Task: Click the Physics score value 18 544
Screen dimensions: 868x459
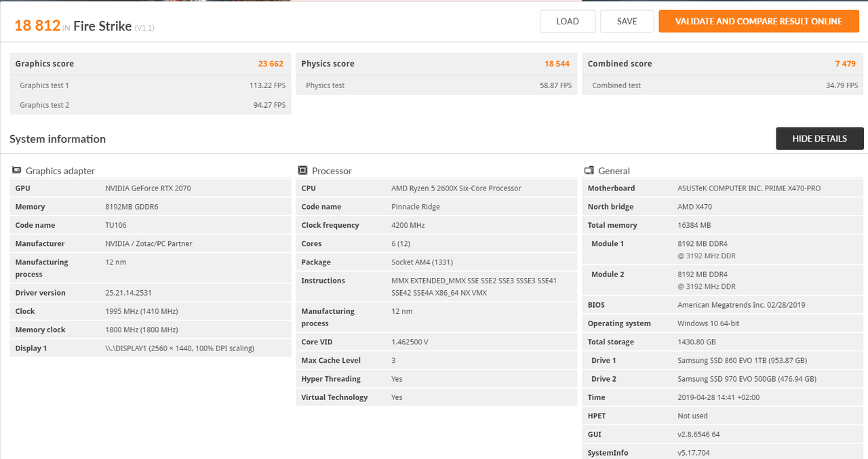Action: [x=557, y=64]
